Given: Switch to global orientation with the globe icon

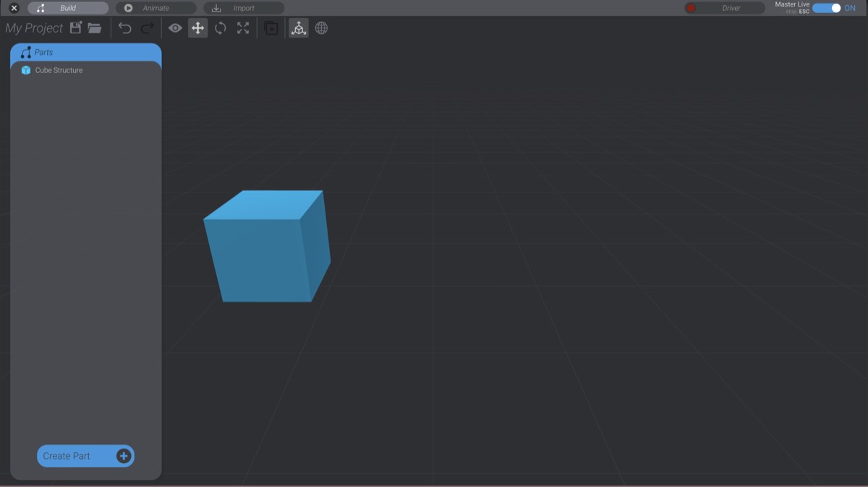Looking at the screenshot, I should pyautogui.click(x=321, y=27).
